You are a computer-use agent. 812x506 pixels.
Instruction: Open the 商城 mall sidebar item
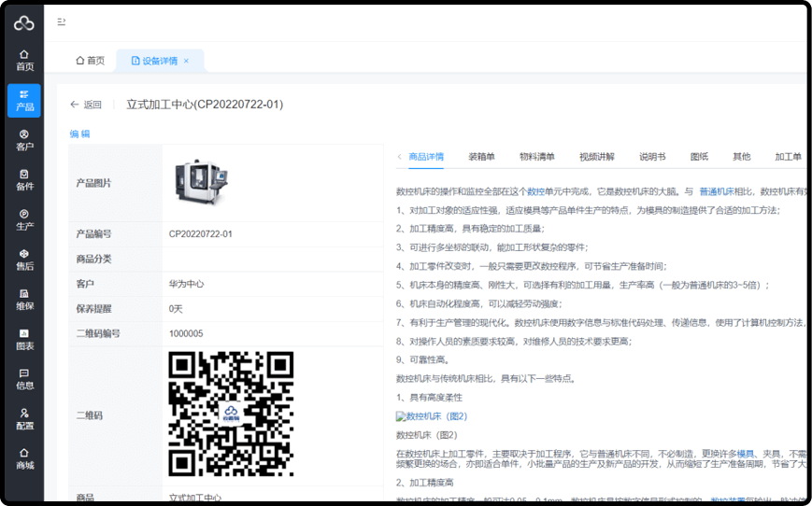[24, 458]
